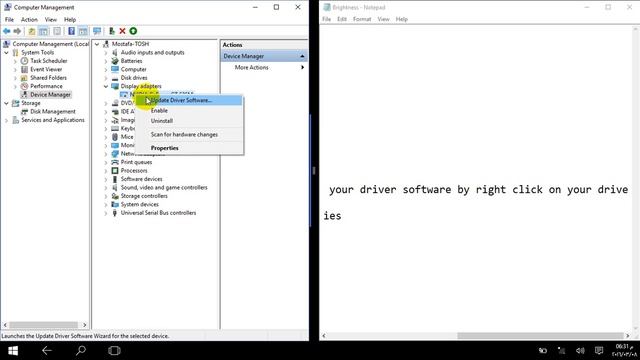Open Task View on the taskbar
This screenshot has width=640, height=360.
point(114,351)
